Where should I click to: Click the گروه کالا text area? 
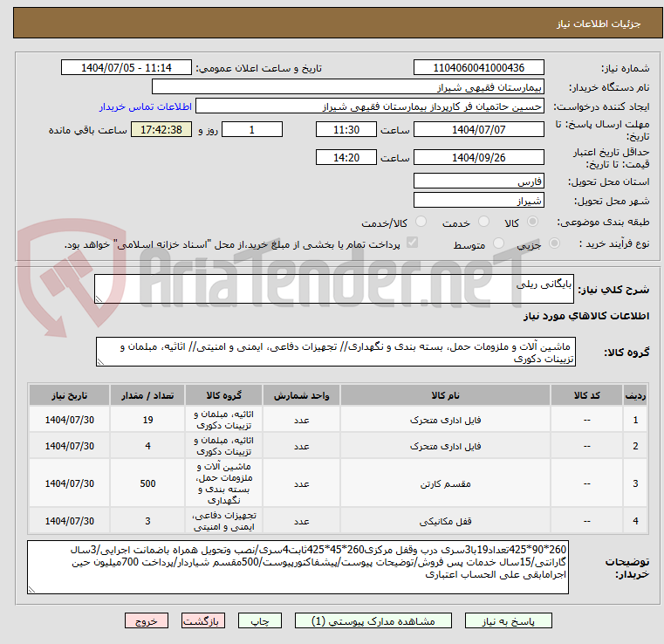click(x=335, y=352)
